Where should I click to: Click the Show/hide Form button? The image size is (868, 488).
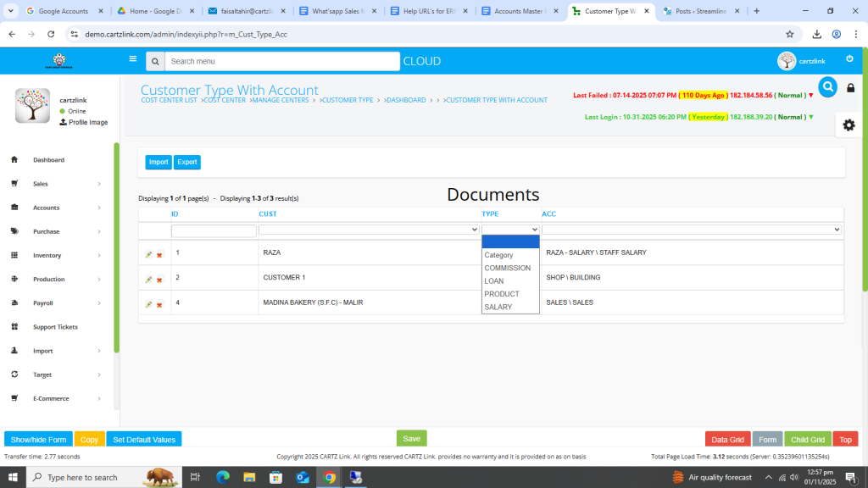tap(38, 440)
